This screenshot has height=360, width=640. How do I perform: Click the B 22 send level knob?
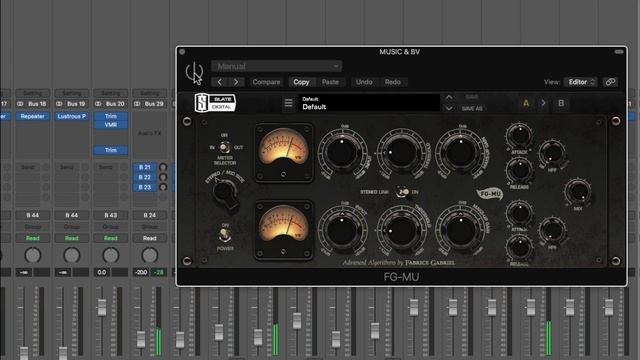[163, 177]
